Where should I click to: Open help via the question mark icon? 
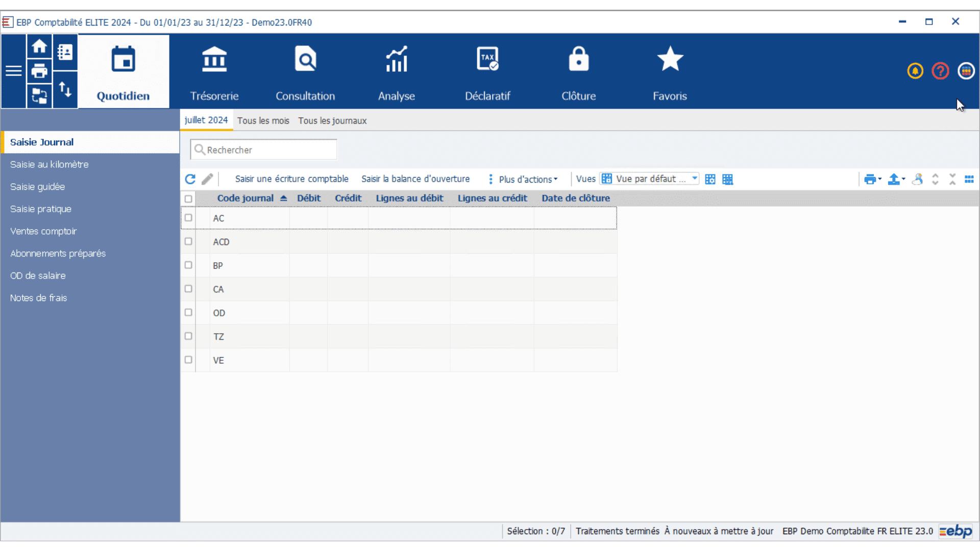coord(940,71)
